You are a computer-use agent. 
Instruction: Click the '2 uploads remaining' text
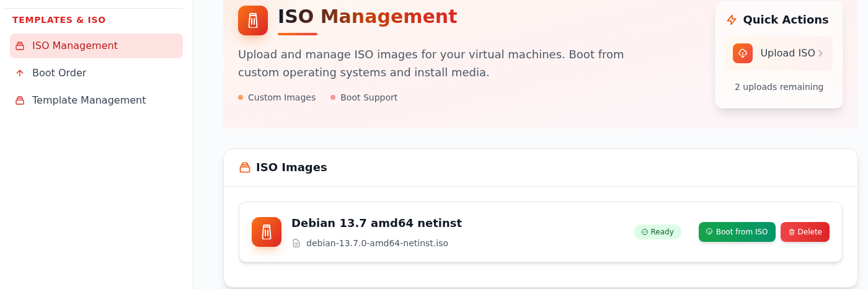point(779,87)
